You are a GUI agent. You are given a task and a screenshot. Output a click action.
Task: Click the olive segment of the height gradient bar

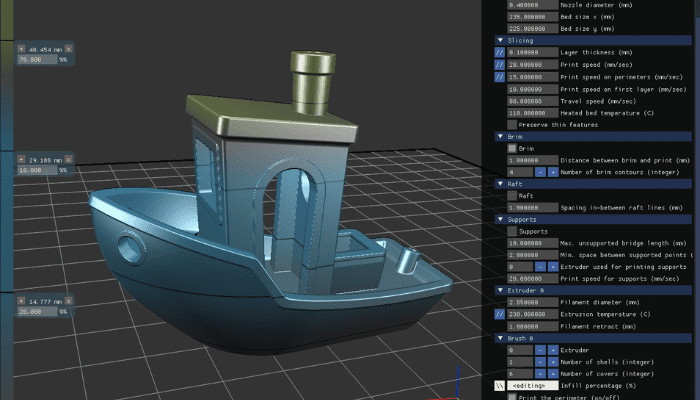(7, 20)
